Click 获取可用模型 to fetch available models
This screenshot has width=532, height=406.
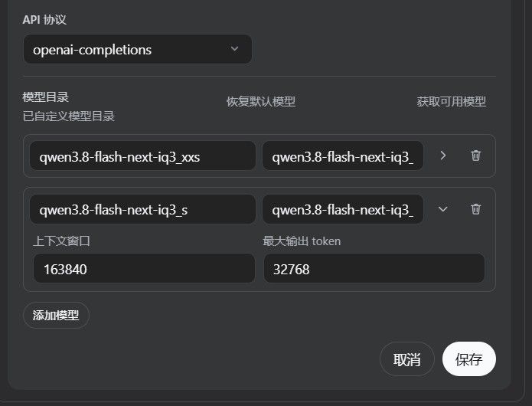(452, 101)
